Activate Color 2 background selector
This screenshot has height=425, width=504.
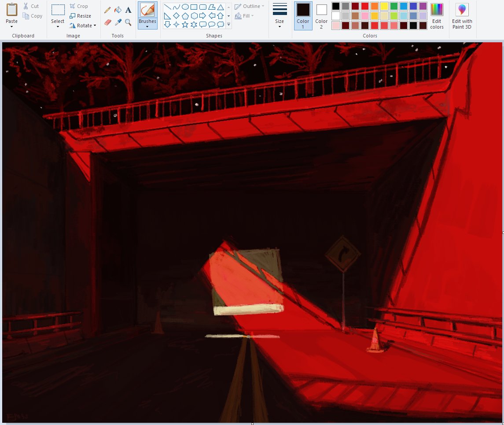(x=321, y=16)
